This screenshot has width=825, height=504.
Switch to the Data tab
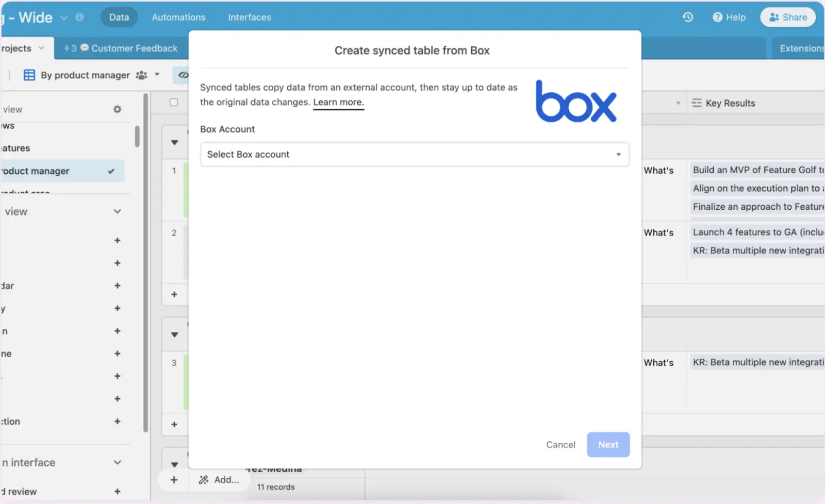[119, 17]
